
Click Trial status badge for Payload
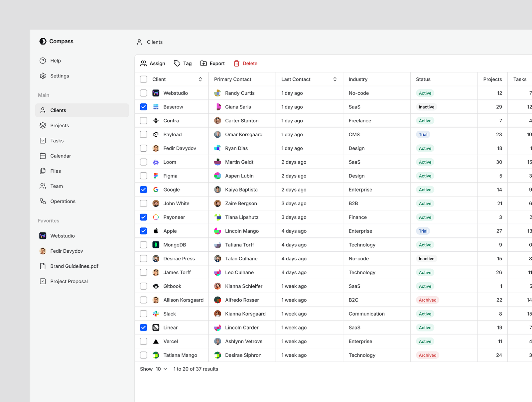tap(423, 134)
